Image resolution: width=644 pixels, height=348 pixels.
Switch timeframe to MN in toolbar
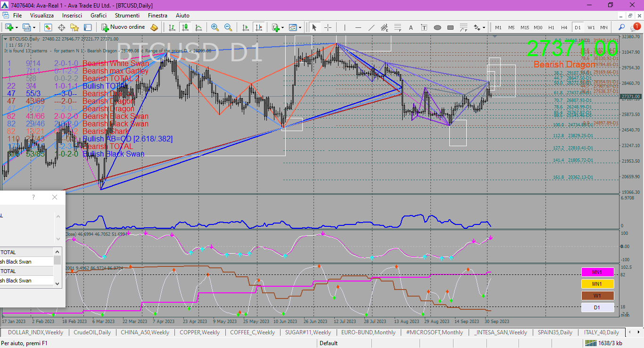pos(604,27)
